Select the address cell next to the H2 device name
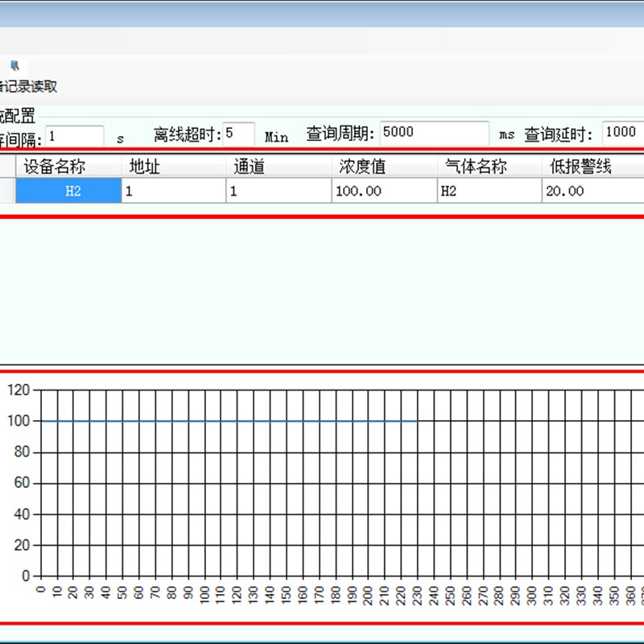This screenshot has width=644, height=644. click(174, 191)
